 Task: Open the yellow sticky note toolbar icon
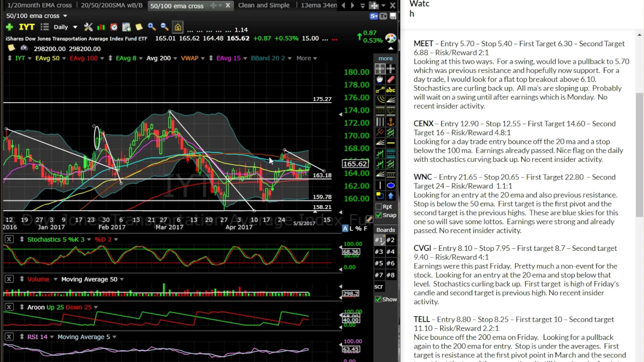139,27
